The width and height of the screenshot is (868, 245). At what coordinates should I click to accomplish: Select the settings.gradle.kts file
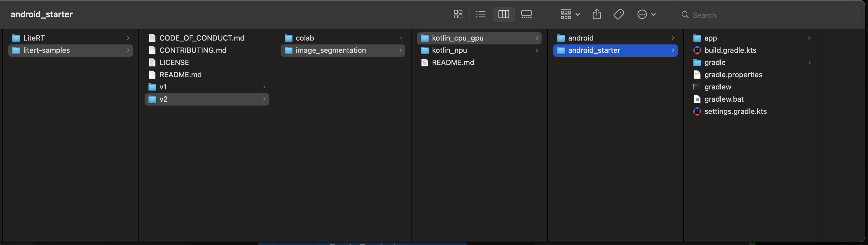(x=735, y=111)
